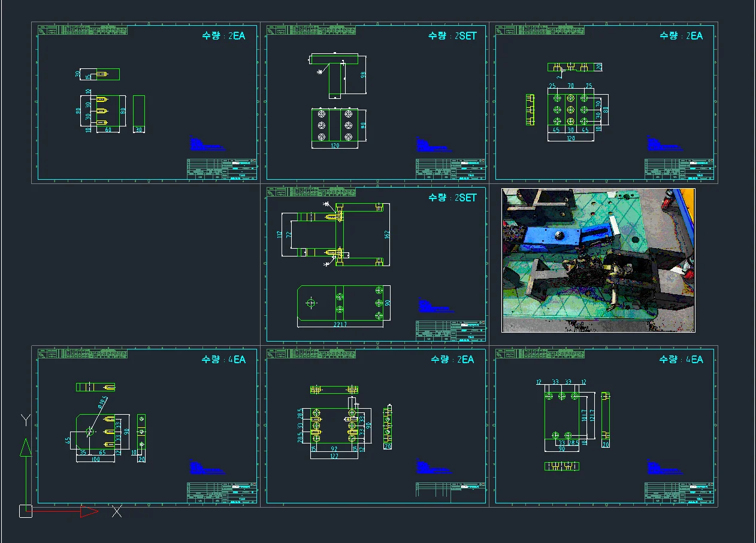Select the "70" dimension on the nine-hole plate

click(570, 86)
